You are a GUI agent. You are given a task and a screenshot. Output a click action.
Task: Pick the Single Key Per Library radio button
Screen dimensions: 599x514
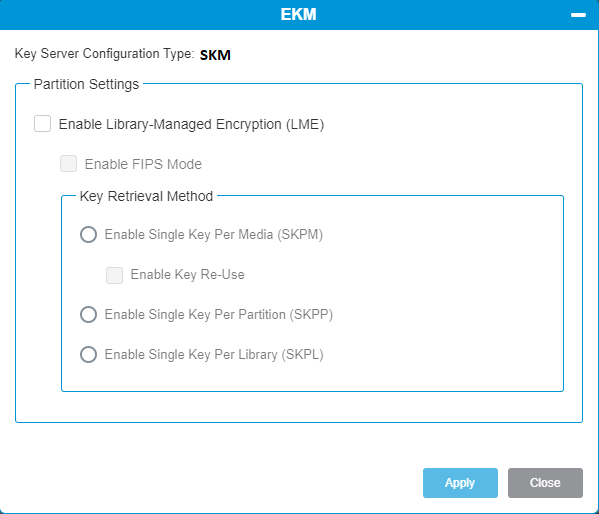88,354
